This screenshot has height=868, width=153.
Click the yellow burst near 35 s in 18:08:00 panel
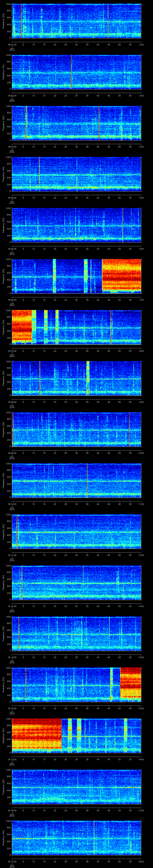pyautogui.click(x=88, y=378)
